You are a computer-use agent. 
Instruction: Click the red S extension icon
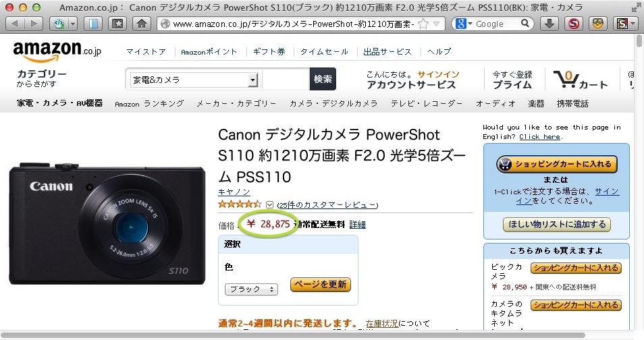tap(573, 24)
